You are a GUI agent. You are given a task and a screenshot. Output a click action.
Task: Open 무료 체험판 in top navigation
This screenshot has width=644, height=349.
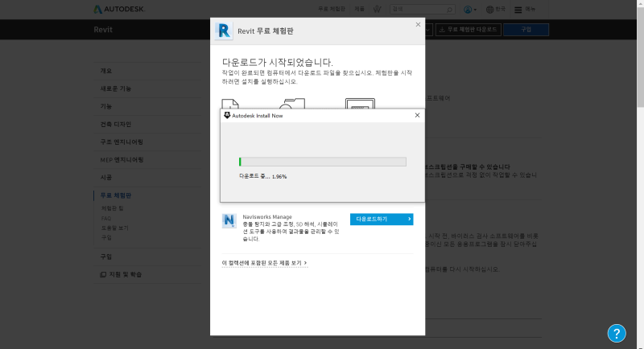coord(332,9)
